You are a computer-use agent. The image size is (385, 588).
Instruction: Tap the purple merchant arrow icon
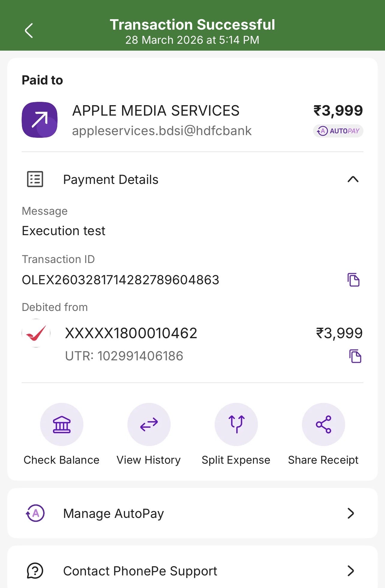[40, 120]
